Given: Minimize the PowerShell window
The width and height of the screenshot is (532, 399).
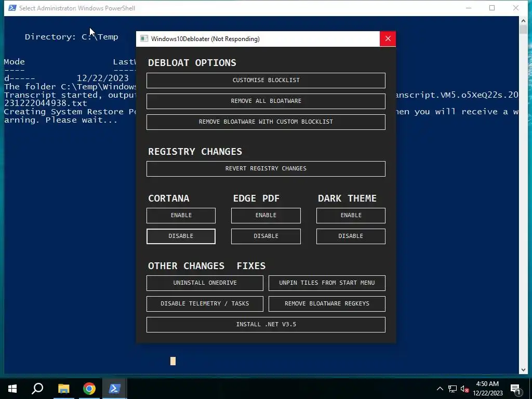Looking at the screenshot, I should tap(469, 8).
